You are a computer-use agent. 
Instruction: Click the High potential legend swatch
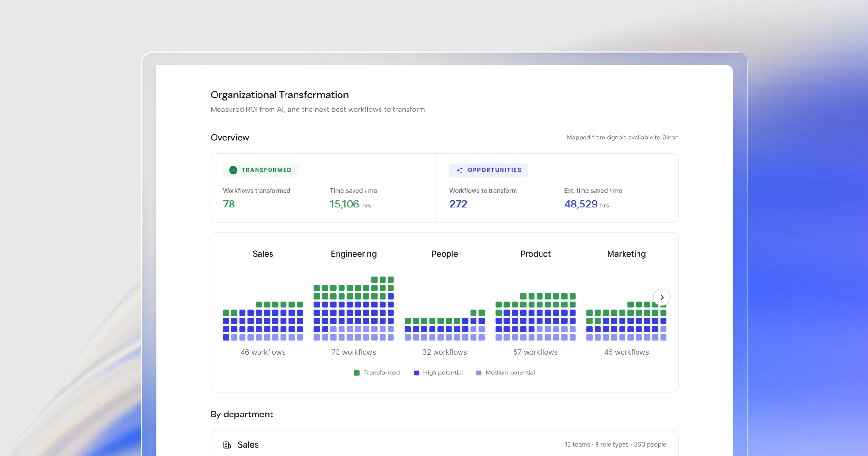(417, 373)
